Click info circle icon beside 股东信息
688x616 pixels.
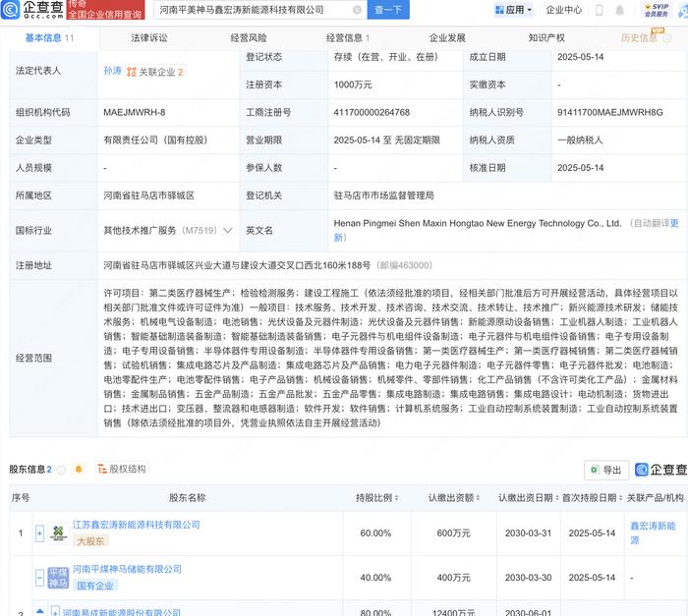(61, 470)
